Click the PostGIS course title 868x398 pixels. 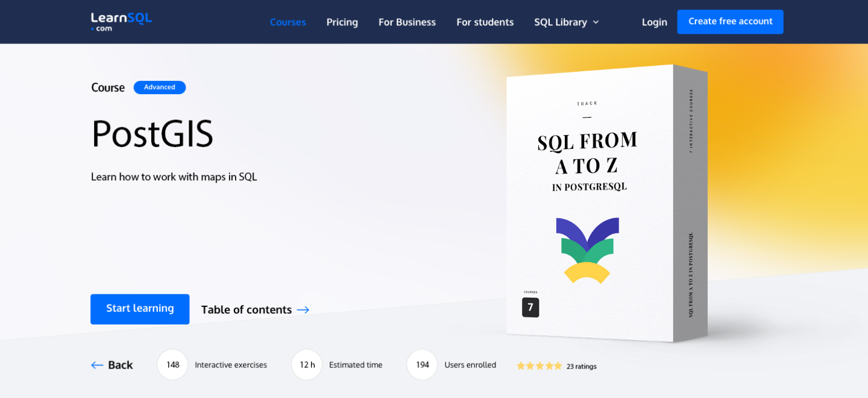(x=153, y=133)
